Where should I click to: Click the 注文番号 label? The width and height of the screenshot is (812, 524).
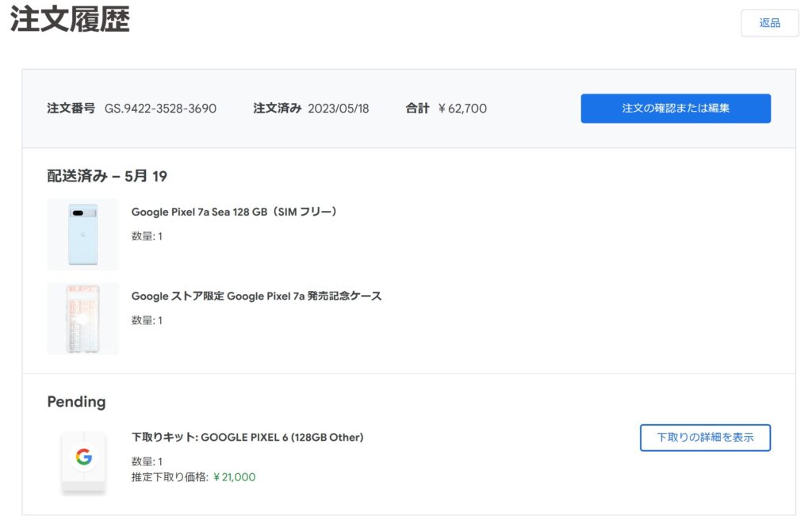click(71, 109)
